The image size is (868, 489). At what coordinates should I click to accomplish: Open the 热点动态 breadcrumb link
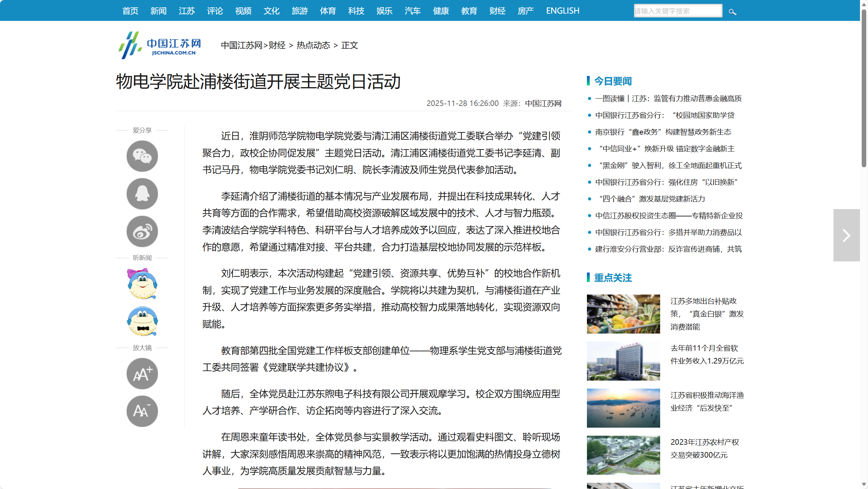coord(313,45)
